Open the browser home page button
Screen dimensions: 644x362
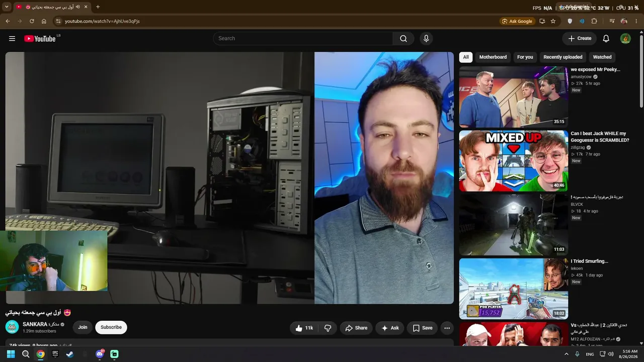(x=44, y=21)
